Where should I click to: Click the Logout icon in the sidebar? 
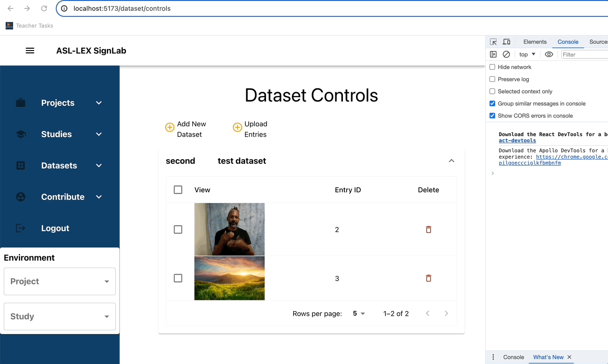tap(21, 228)
